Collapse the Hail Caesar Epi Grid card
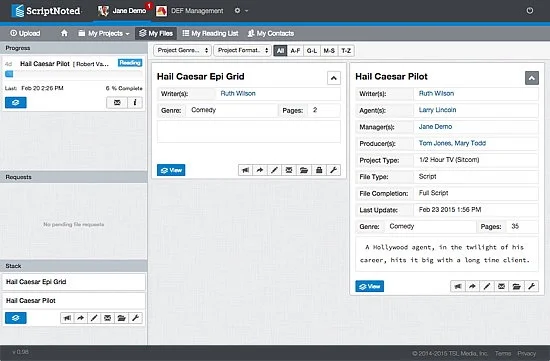The image size is (550, 361). click(334, 78)
